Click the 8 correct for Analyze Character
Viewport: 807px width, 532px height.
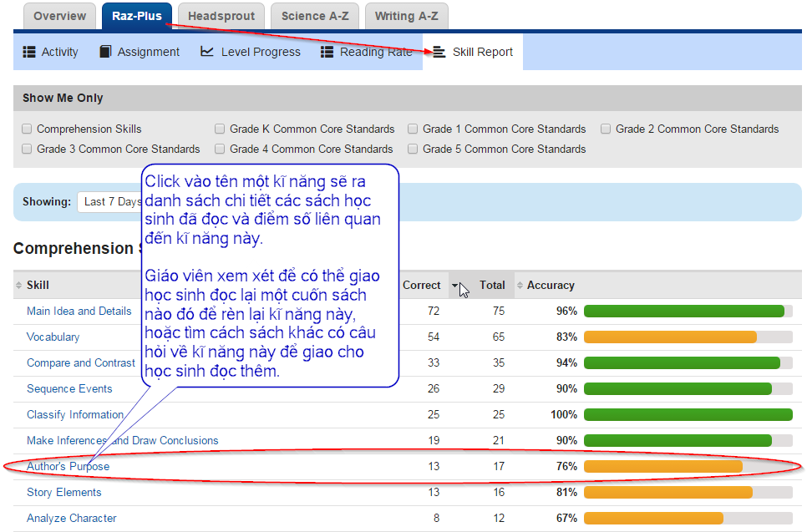point(436,518)
